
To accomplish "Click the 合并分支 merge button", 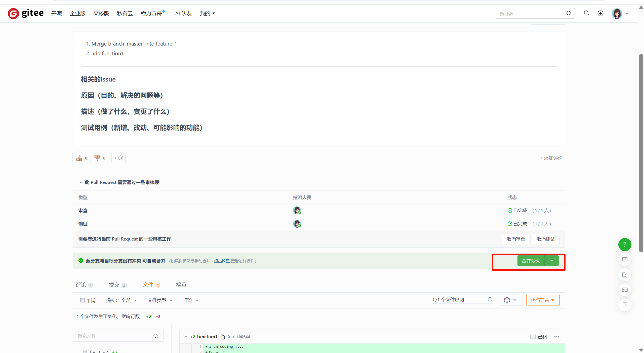I will (531, 261).
